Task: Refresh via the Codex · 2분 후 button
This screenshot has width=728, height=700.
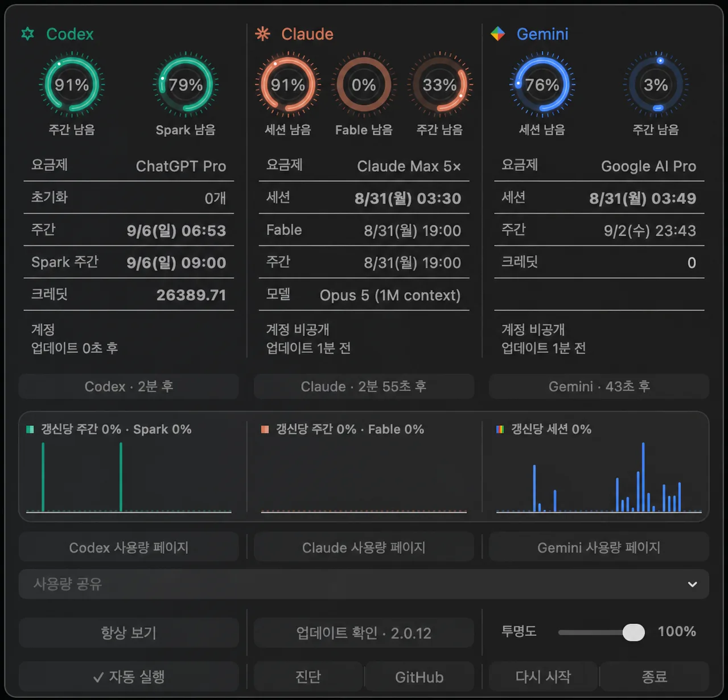Action: (129, 386)
